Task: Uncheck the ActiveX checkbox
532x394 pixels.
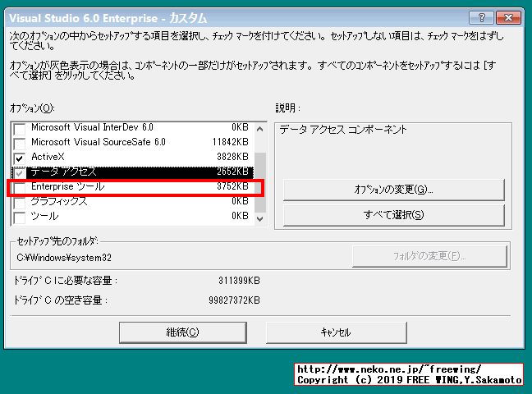Action: pos(20,158)
